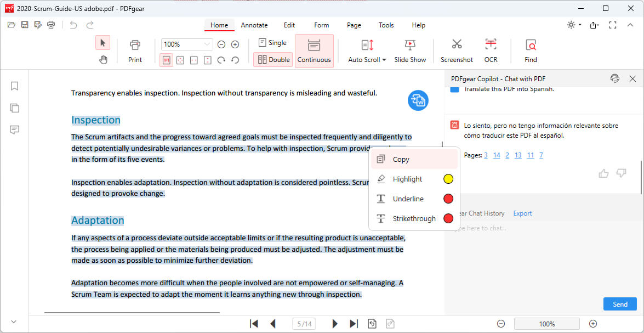Open page 14 from the Copilot results
Image resolution: width=644 pixels, height=333 pixels.
point(497,155)
